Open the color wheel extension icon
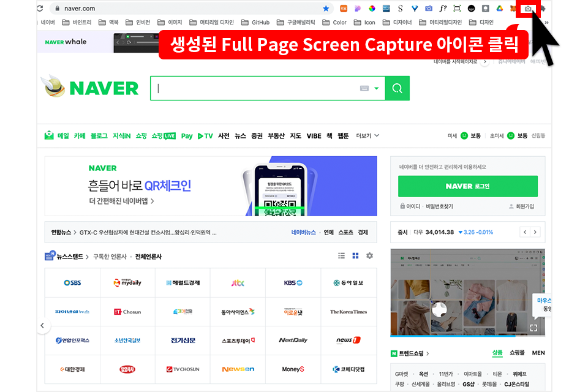The height and width of the screenshot is (392, 588). point(372,8)
